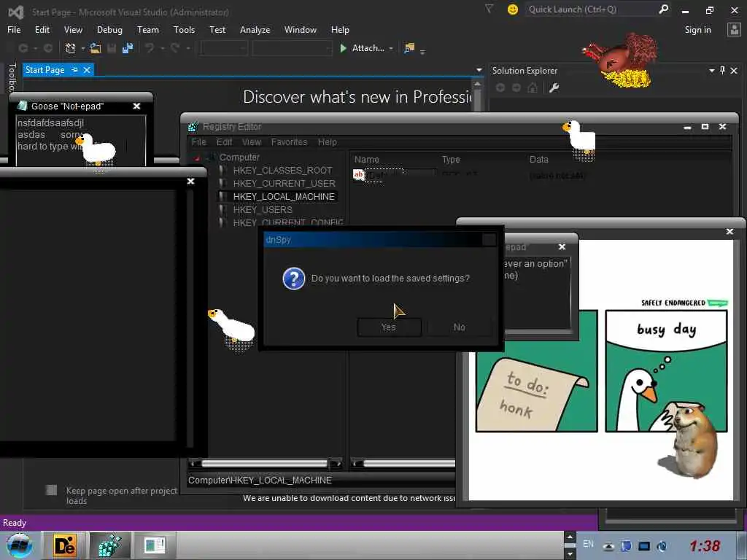The image size is (747, 560).
Task: Pin the Solution Explorer panel
Action: pyautogui.click(x=722, y=71)
